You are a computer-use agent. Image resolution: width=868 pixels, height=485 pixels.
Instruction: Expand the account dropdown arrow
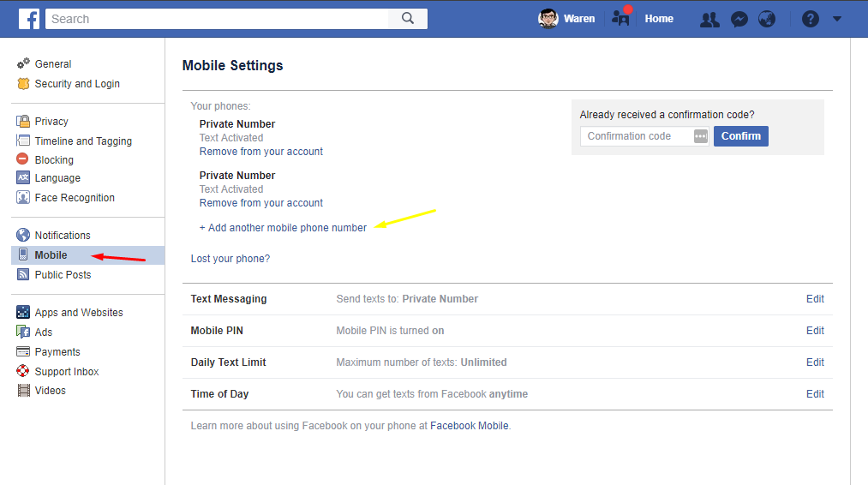(x=837, y=19)
